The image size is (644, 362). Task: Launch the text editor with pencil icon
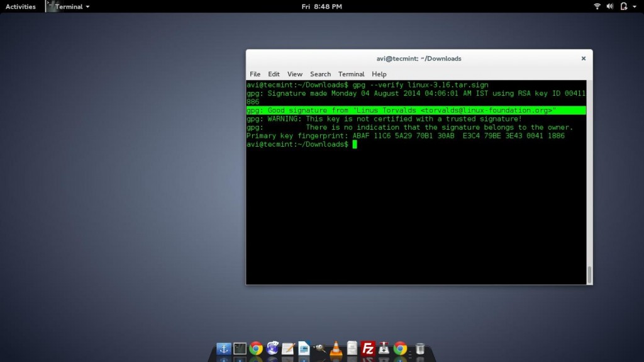click(x=288, y=348)
